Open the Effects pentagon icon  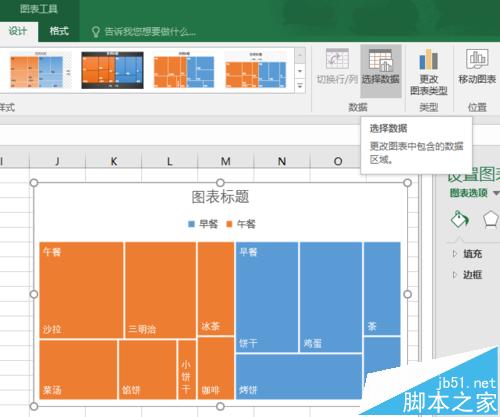click(x=491, y=219)
